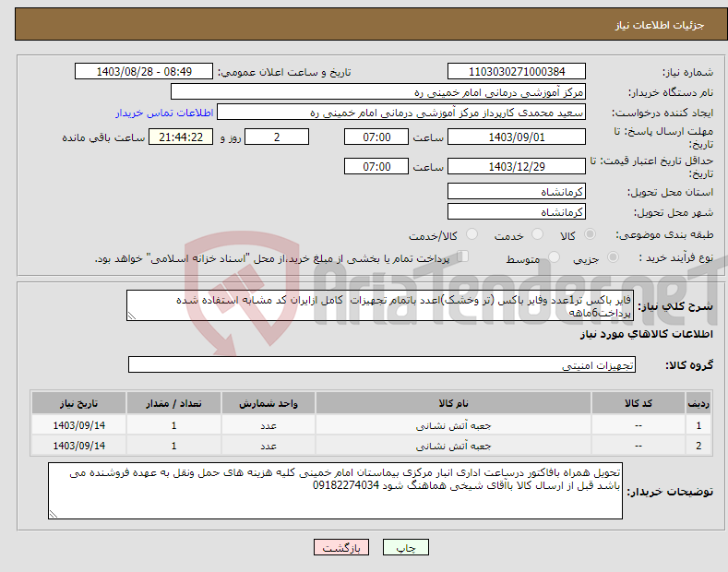Click the unit عدد in row 1
728x572 pixels.
click(269, 425)
